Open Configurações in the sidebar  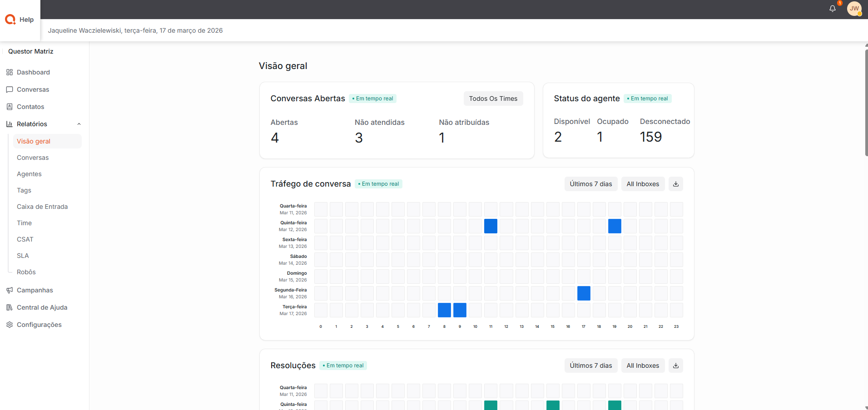point(39,325)
